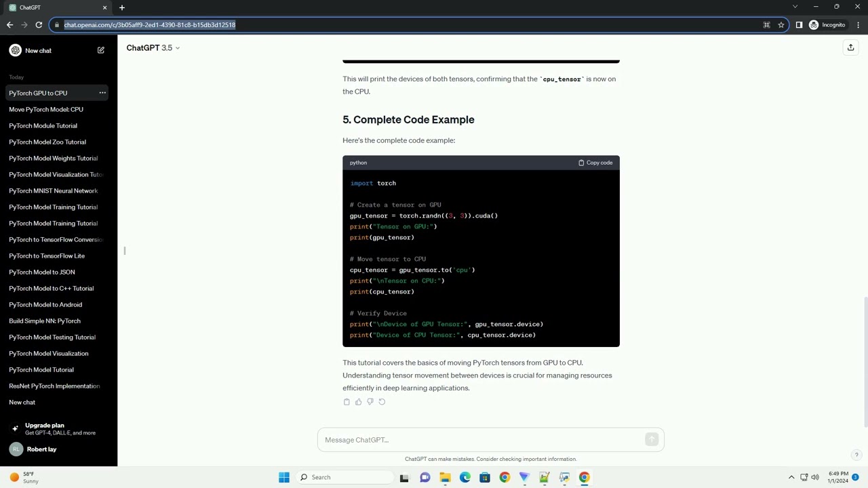Bookmark this page with star icon

[x=781, y=25]
